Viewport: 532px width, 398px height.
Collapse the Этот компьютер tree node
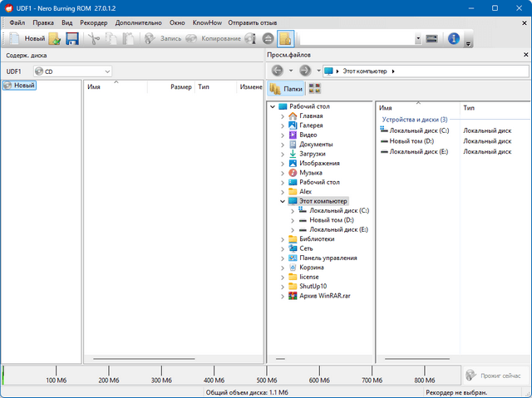click(x=283, y=201)
